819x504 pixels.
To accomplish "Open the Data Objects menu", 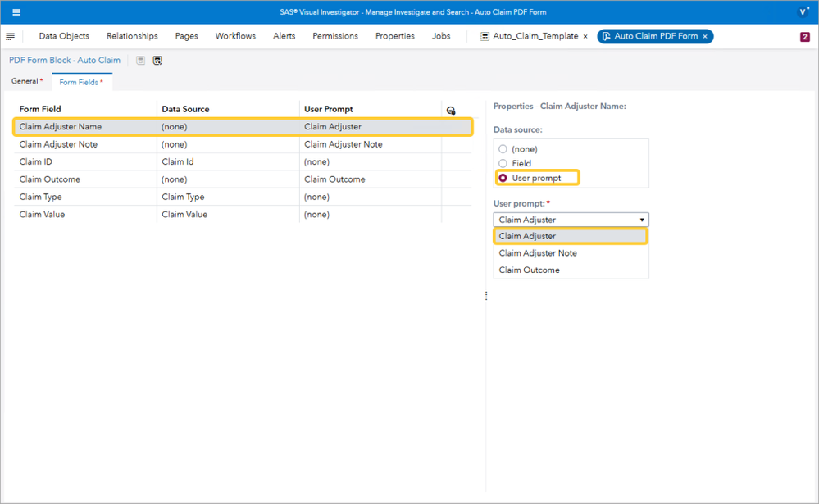I will (64, 36).
